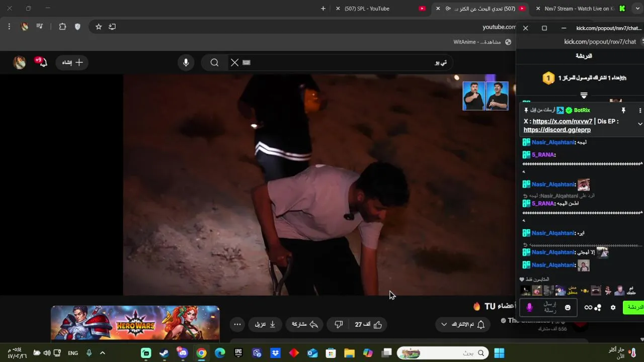Open Discord from the taskbar
This screenshot has width=644, height=362.
[x=183, y=353]
